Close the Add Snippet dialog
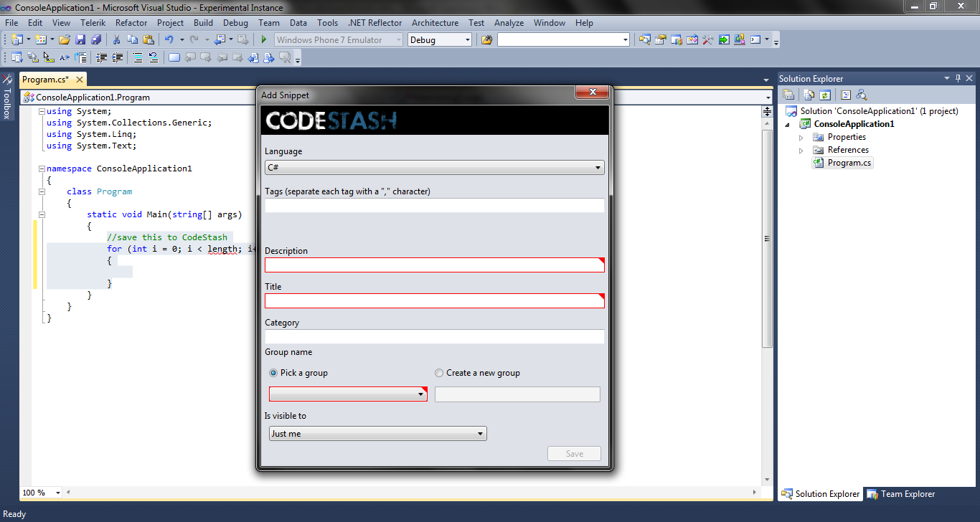Image resolution: width=980 pixels, height=522 pixels. point(593,92)
